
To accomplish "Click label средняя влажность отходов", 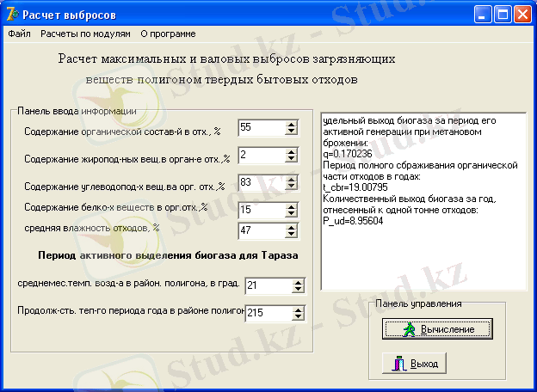I will coord(92,228).
